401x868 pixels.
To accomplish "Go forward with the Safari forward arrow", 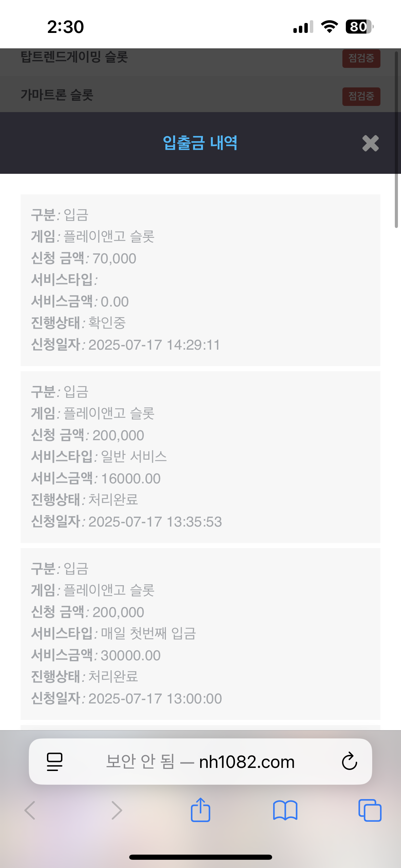I will [117, 810].
